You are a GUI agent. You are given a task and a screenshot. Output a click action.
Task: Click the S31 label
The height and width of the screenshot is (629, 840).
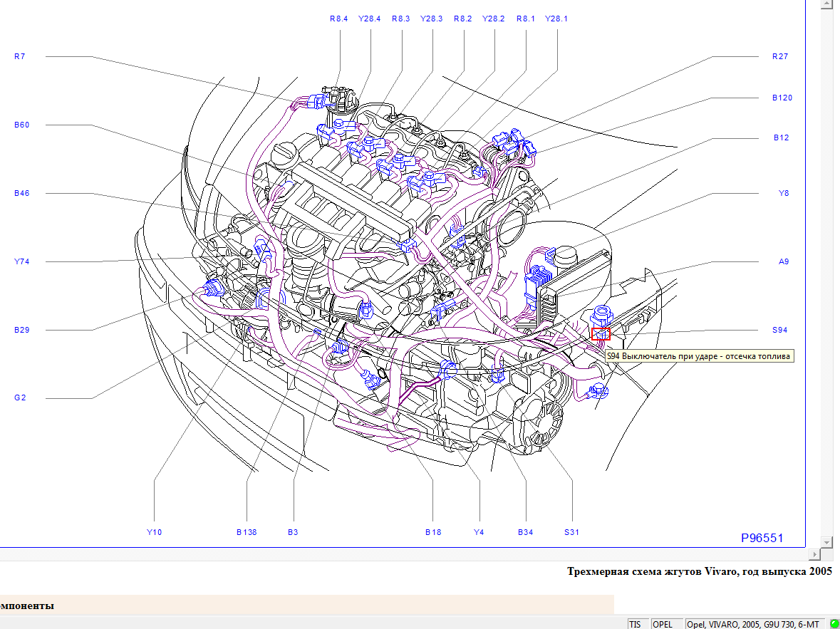pyautogui.click(x=571, y=532)
